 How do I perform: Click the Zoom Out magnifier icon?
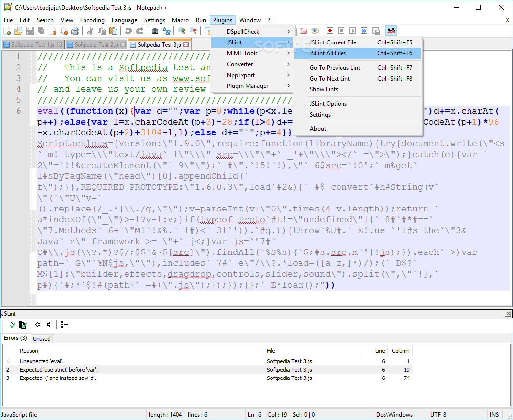pos(193,31)
